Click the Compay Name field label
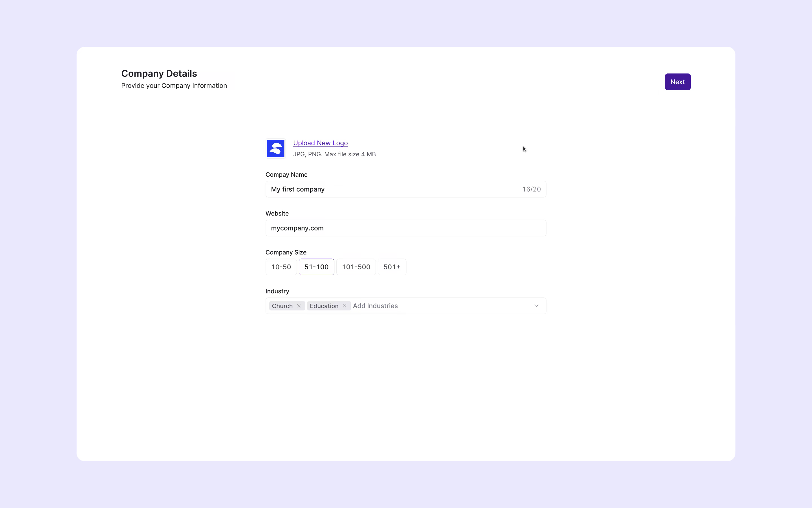 286,175
